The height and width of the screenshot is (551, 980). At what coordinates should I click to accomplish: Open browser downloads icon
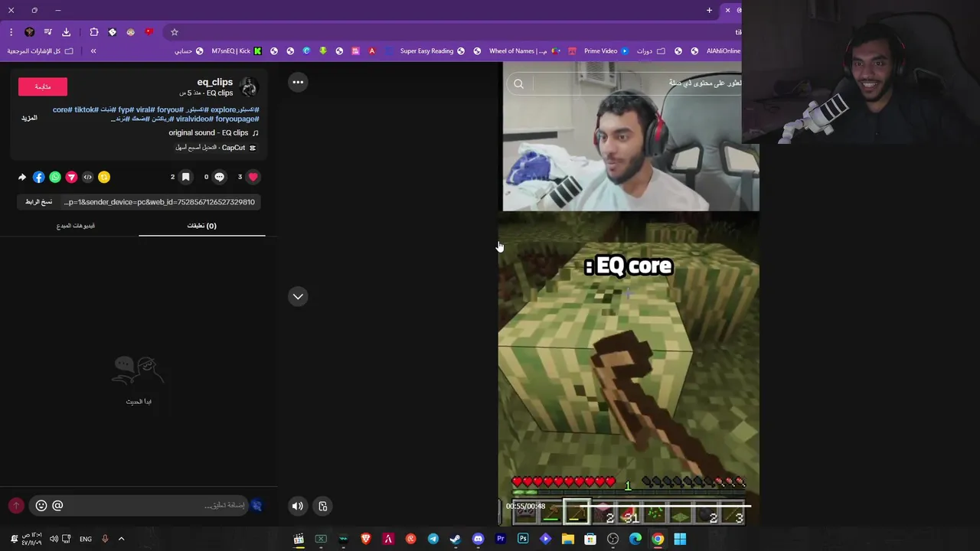click(x=66, y=32)
